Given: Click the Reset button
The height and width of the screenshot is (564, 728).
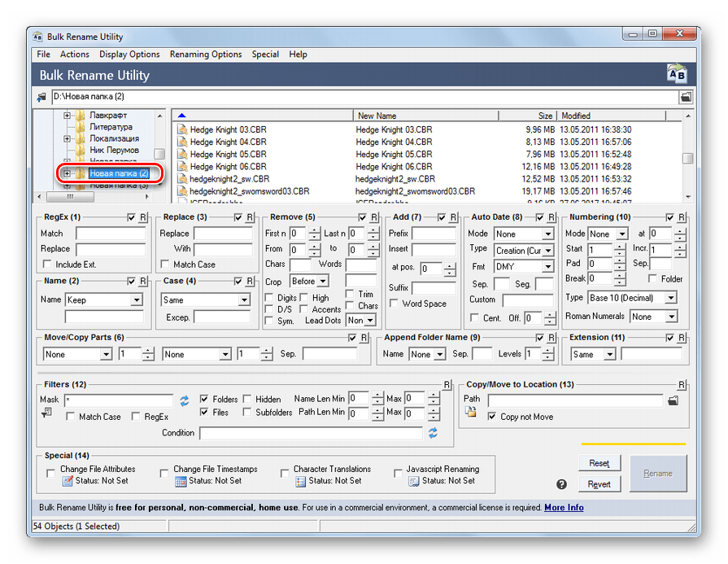Looking at the screenshot, I should (599, 463).
